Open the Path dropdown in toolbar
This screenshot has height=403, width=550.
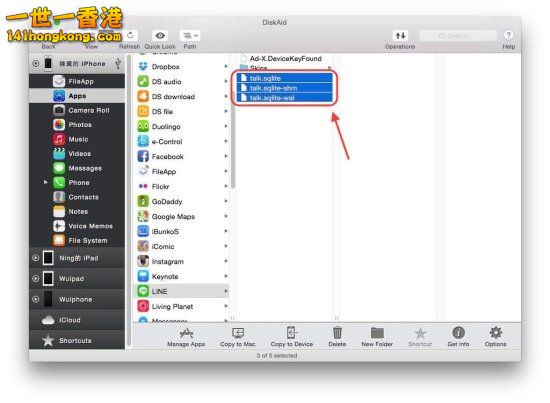[x=190, y=35]
